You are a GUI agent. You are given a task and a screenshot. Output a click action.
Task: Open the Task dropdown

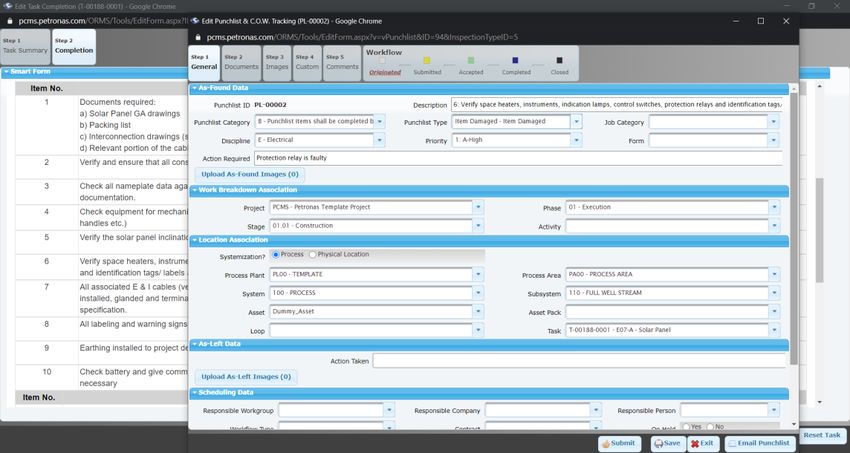click(774, 330)
